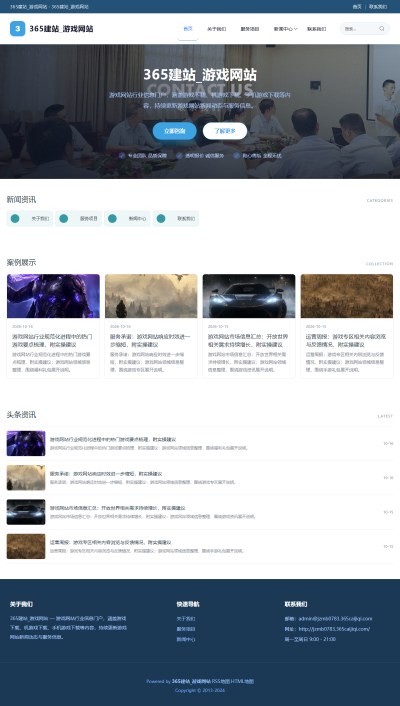The height and width of the screenshot is (706, 400).
Task: Click 联系我们 link in the top bar
Action: pyautogui.click(x=378, y=7)
